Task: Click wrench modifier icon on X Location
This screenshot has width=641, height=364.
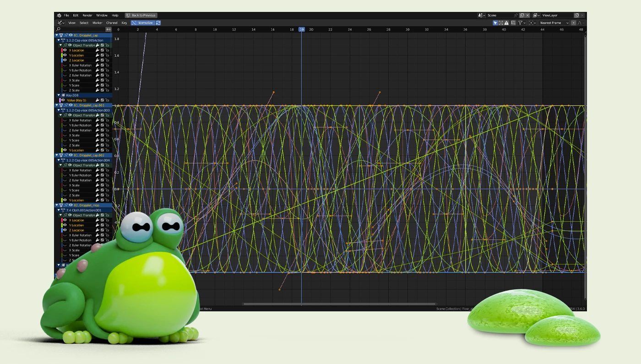Action: [x=98, y=50]
